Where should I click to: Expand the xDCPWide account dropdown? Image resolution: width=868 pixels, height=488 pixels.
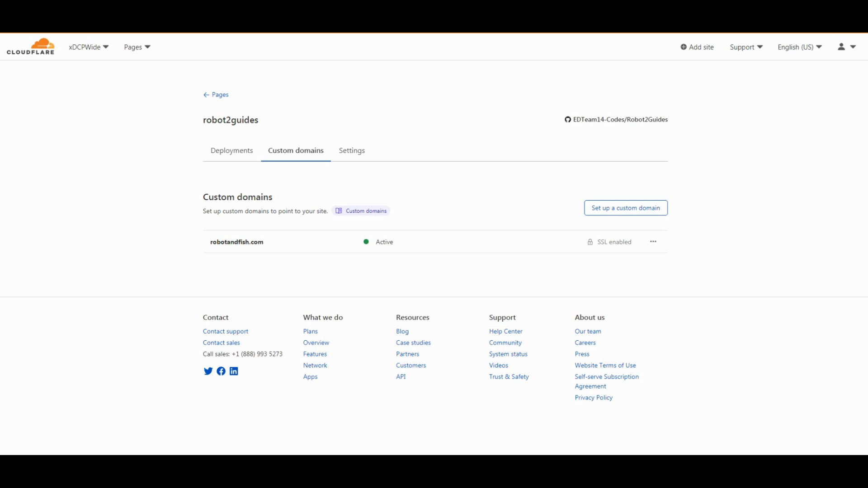[89, 47]
